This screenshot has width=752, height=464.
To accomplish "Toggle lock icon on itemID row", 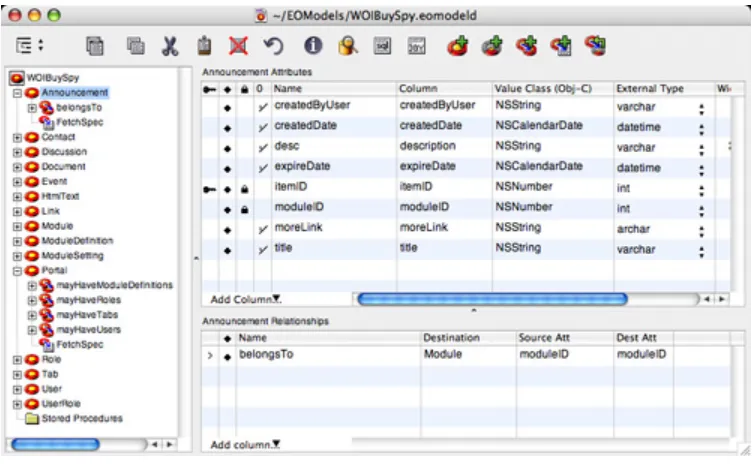I will pyautogui.click(x=244, y=189).
